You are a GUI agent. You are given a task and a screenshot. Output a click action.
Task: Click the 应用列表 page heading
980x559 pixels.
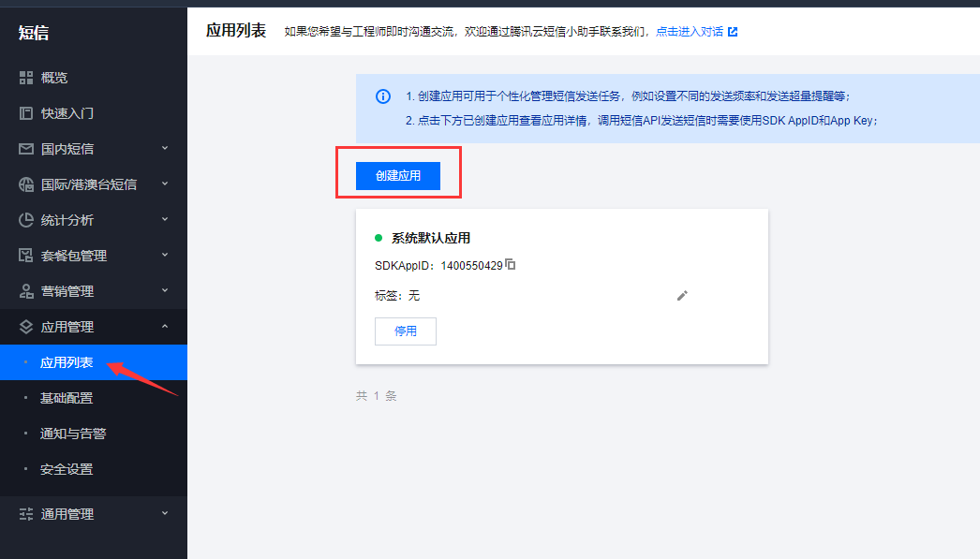tap(236, 31)
